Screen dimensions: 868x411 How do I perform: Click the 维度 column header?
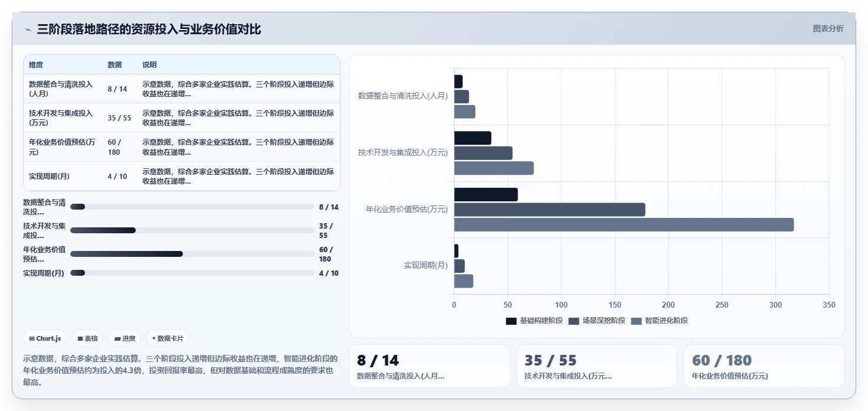pos(36,65)
